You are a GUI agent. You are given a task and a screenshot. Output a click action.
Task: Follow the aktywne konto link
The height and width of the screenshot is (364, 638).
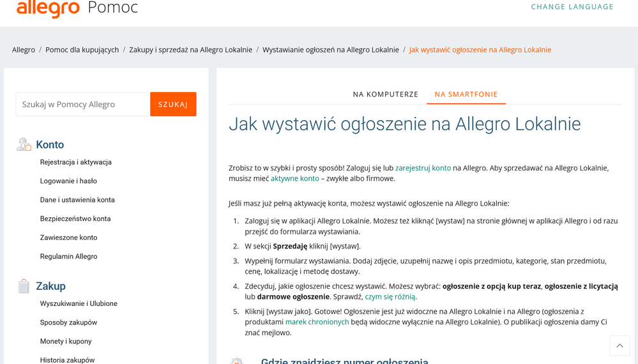click(295, 179)
